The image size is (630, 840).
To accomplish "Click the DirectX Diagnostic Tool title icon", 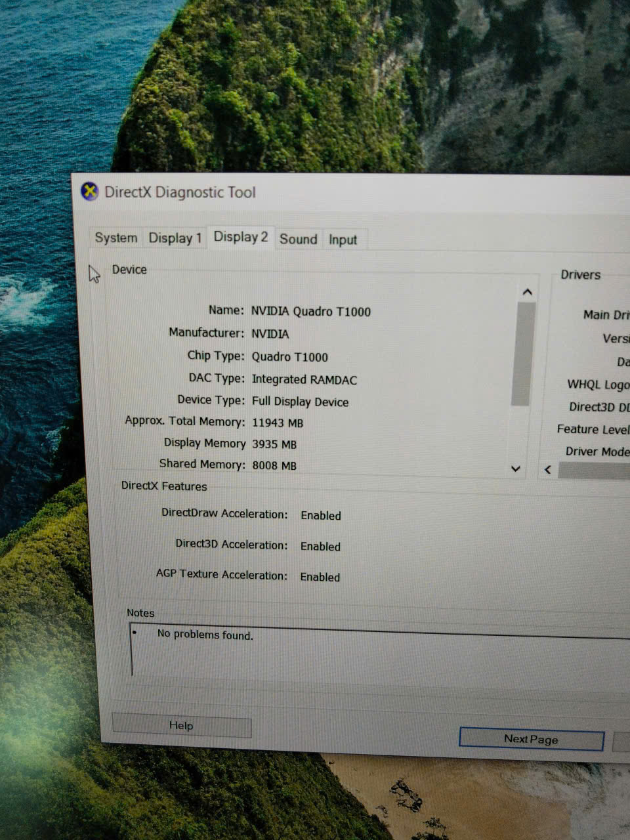I will pos(89,191).
